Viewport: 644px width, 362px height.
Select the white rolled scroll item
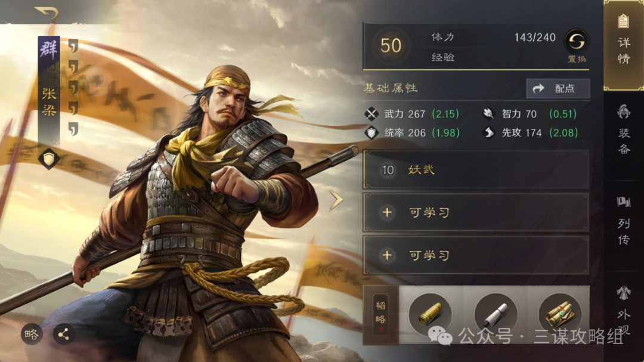496,314
